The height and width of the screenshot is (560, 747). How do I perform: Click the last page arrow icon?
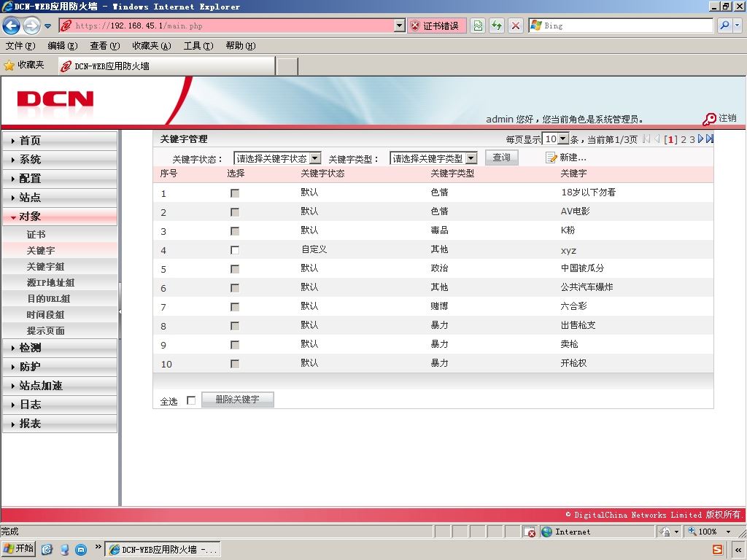710,139
